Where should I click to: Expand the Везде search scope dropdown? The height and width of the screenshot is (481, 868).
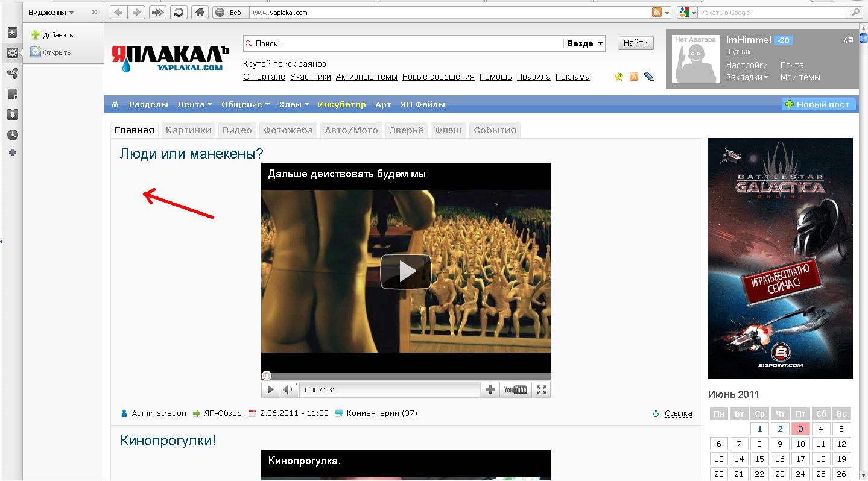point(585,43)
